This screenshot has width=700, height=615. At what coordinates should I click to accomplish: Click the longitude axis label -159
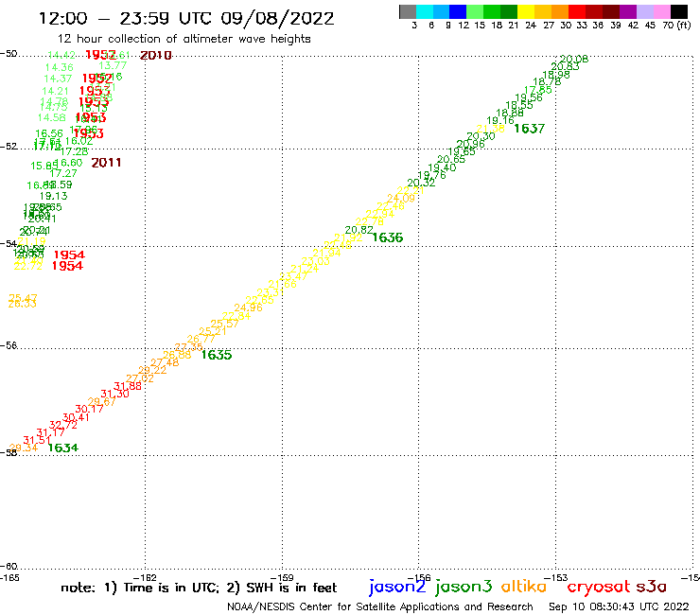(x=282, y=577)
